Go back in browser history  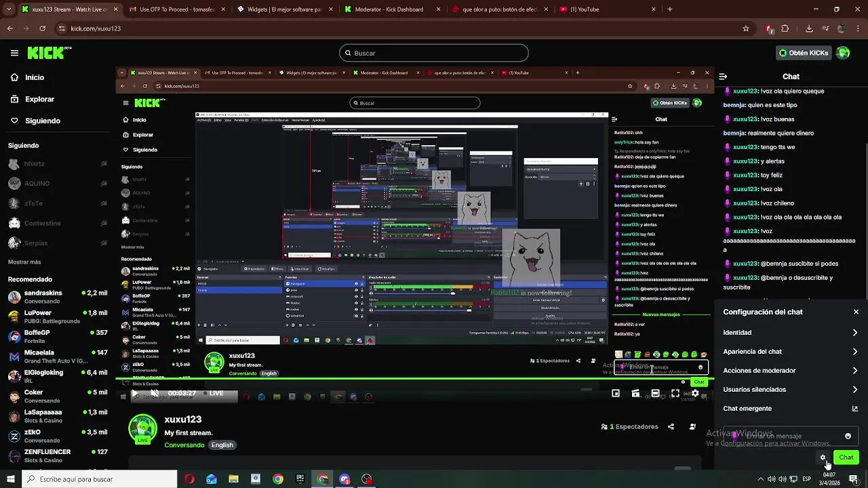(x=9, y=28)
